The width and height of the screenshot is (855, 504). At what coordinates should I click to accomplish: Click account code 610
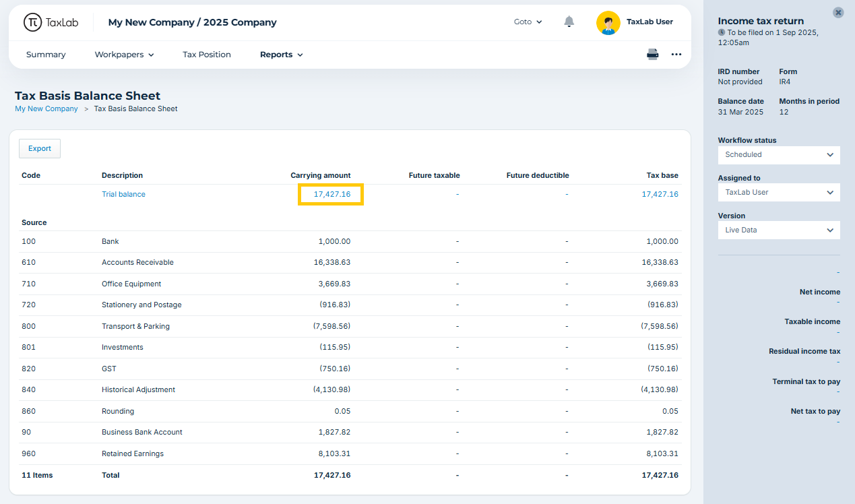click(x=28, y=262)
